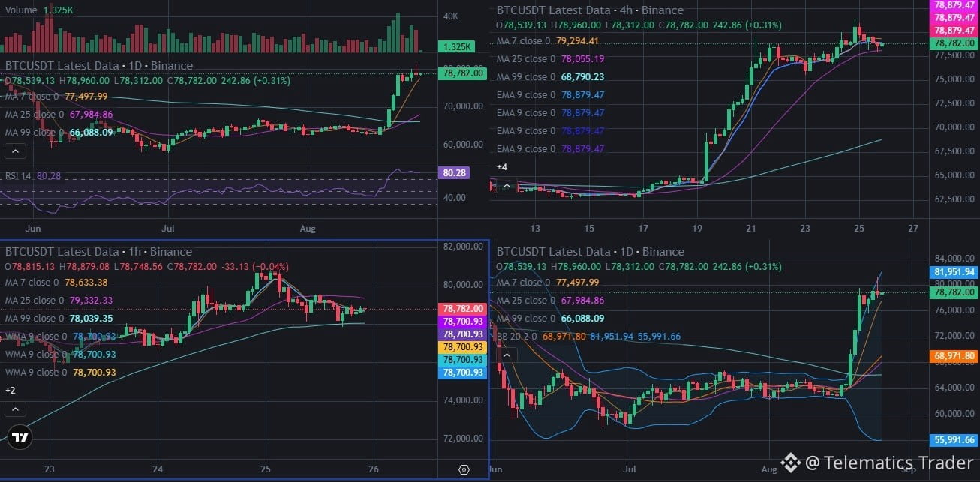Open chart settings gear icon on 1h chart
Image resolution: width=980 pixels, height=482 pixels.
[464, 469]
